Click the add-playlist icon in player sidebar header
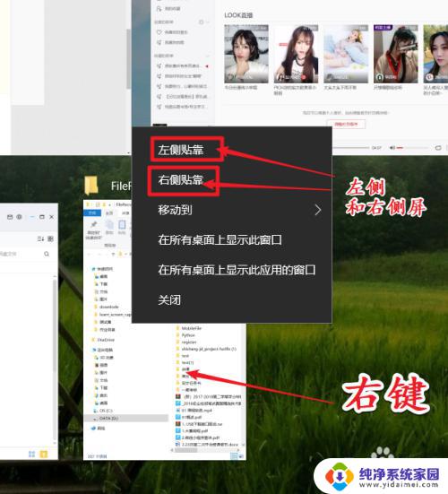 [x=201, y=22]
